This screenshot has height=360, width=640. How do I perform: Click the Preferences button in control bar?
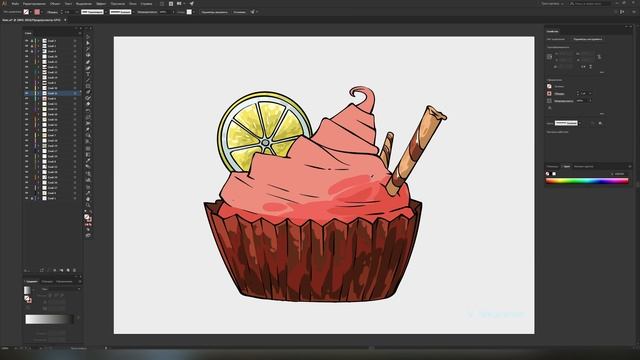pyautogui.click(x=240, y=12)
